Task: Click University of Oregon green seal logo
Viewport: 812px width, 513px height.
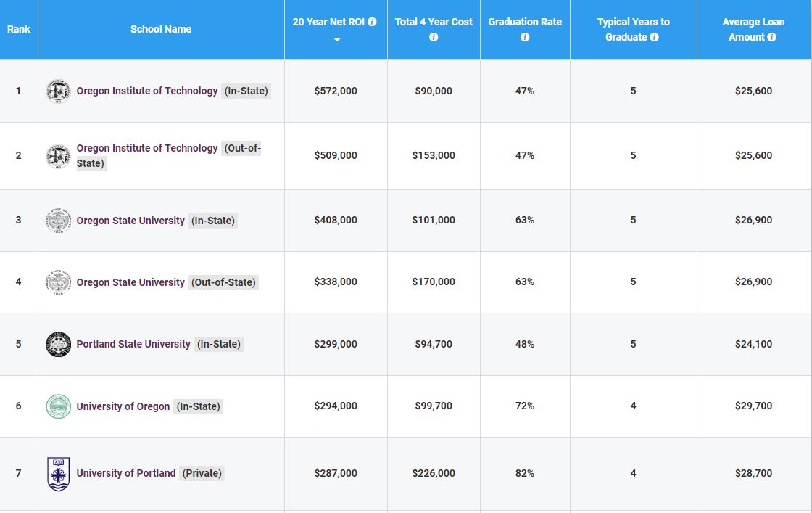Action: [58, 406]
